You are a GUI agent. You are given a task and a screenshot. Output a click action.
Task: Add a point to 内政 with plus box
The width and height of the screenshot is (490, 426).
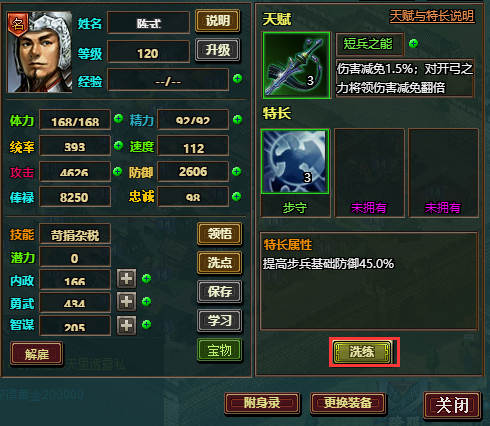[x=126, y=279]
